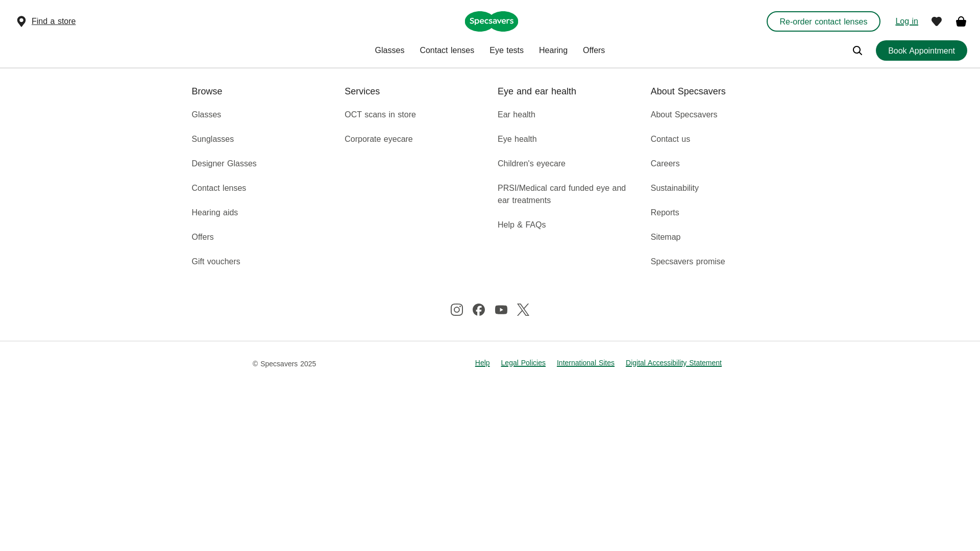Open Glasses link under Browse

(206, 115)
